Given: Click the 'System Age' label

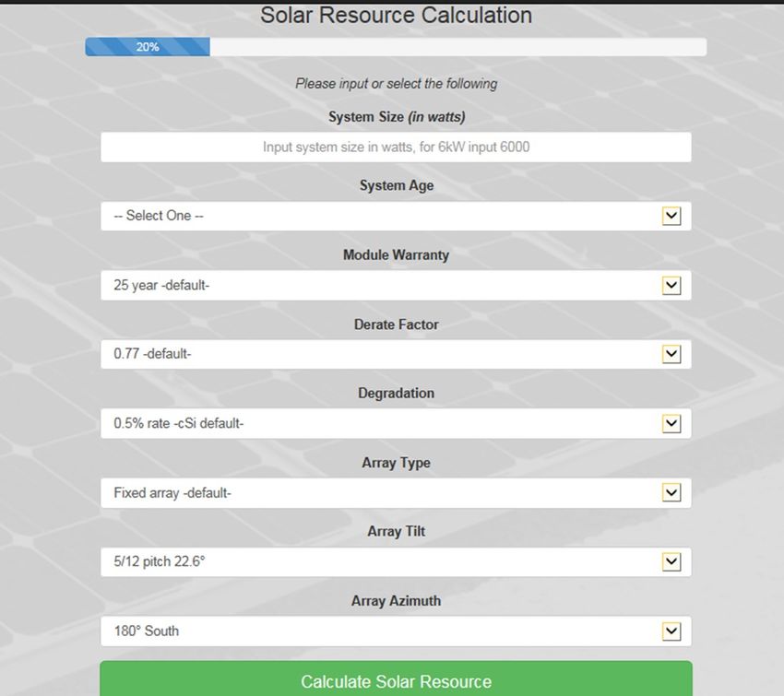Looking at the screenshot, I should 397,185.
